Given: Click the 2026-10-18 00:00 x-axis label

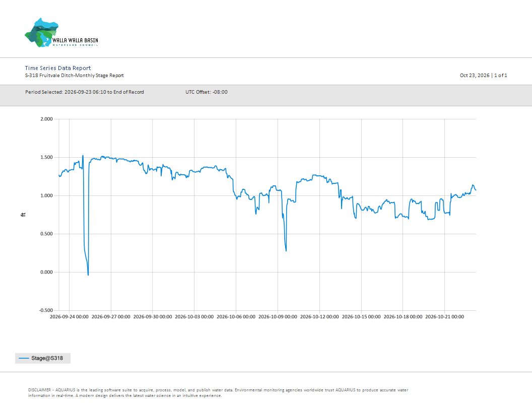Looking at the screenshot, I should pos(403,317).
